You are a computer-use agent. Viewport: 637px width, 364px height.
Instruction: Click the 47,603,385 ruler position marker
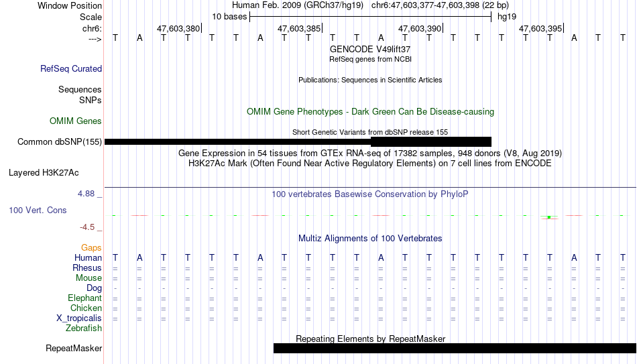pyautogui.click(x=300, y=28)
